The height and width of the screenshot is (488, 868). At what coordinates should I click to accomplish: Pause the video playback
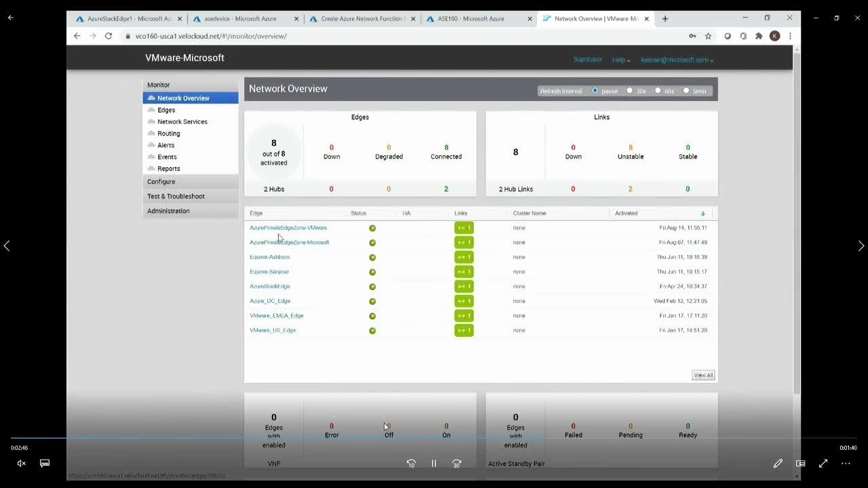[x=434, y=464]
